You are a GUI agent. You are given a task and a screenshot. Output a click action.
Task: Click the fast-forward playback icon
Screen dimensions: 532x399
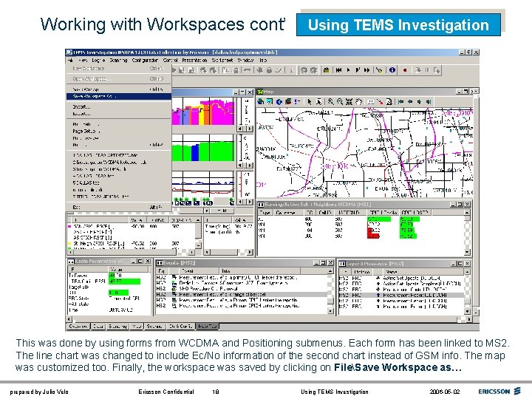tap(366, 70)
